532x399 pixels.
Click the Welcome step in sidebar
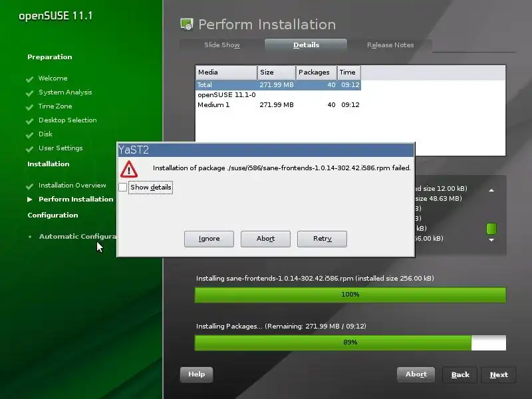pos(53,78)
